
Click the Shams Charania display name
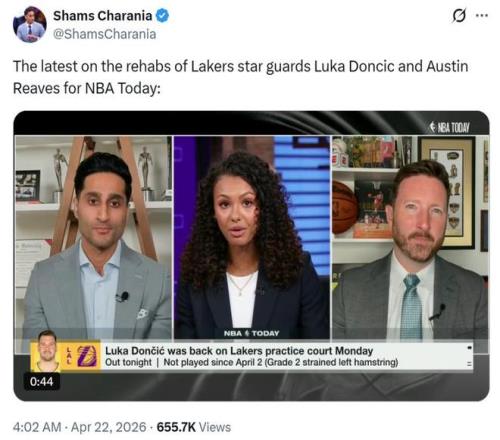click(x=103, y=16)
